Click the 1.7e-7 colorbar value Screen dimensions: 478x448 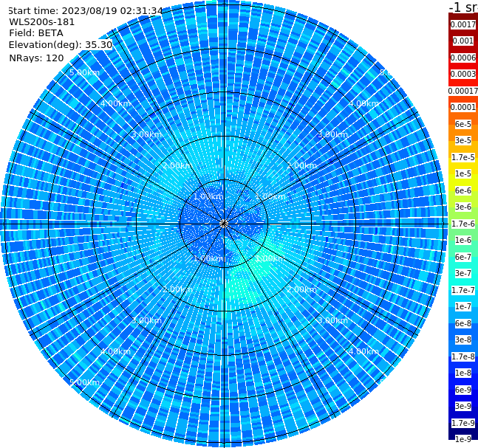tap(463, 290)
